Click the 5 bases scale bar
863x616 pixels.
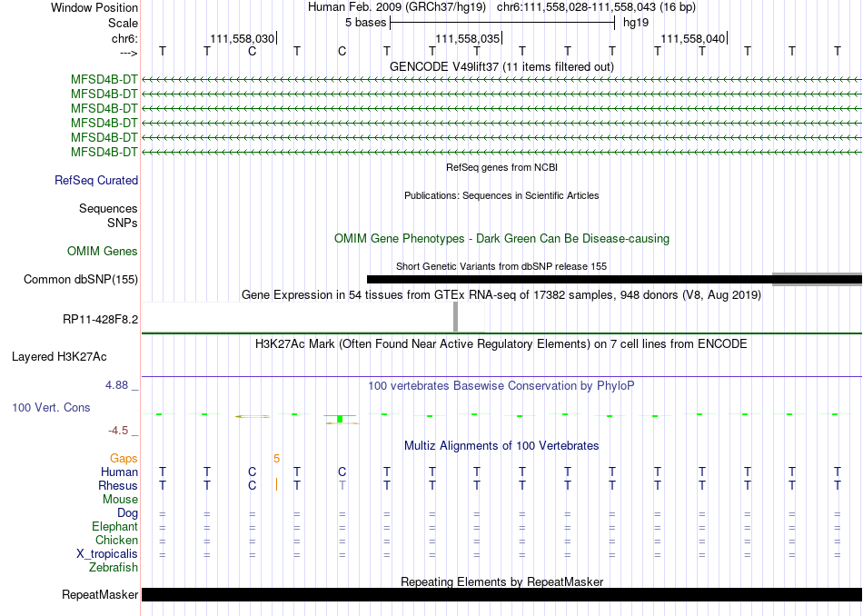[502, 23]
